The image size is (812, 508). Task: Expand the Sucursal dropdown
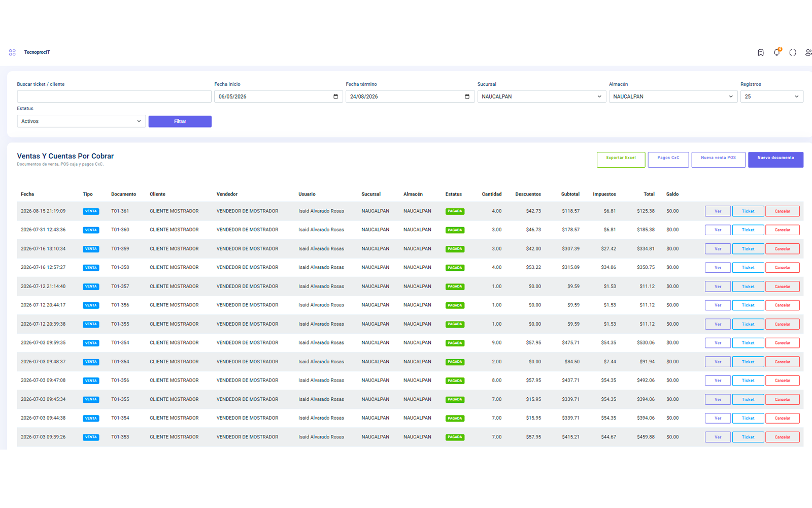point(542,97)
